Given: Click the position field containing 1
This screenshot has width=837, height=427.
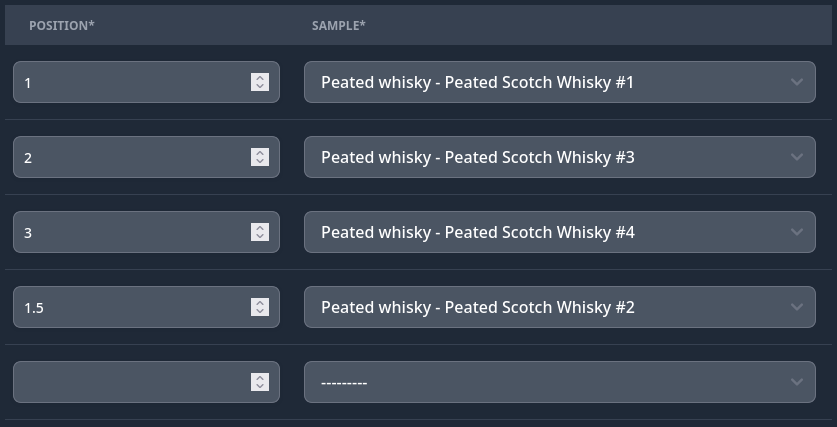Looking at the screenshot, I should [146, 82].
